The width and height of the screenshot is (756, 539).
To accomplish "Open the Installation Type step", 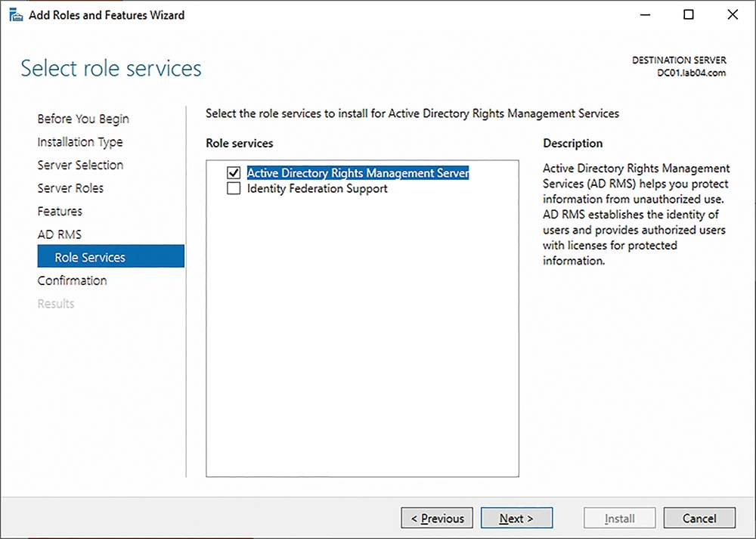I will (80, 141).
